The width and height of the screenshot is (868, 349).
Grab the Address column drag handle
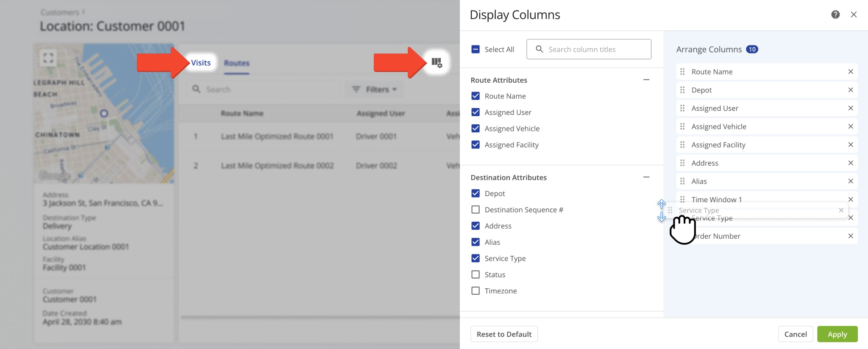[x=682, y=163]
